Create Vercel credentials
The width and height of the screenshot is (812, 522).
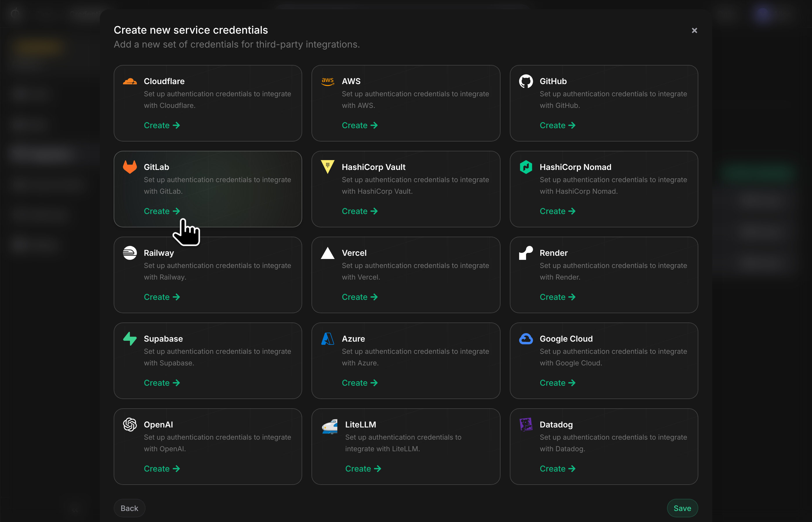[x=360, y=297]
